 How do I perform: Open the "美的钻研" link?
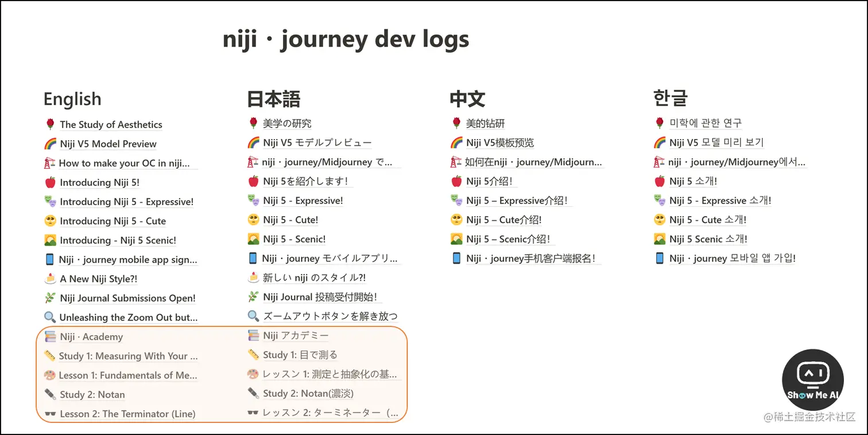tap(485, 124)
